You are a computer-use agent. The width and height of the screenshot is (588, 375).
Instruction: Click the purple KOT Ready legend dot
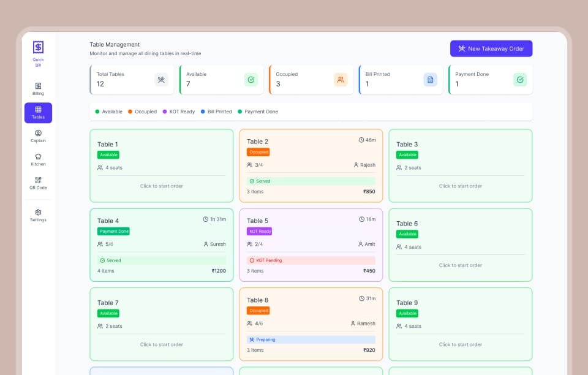click(165, 112)
